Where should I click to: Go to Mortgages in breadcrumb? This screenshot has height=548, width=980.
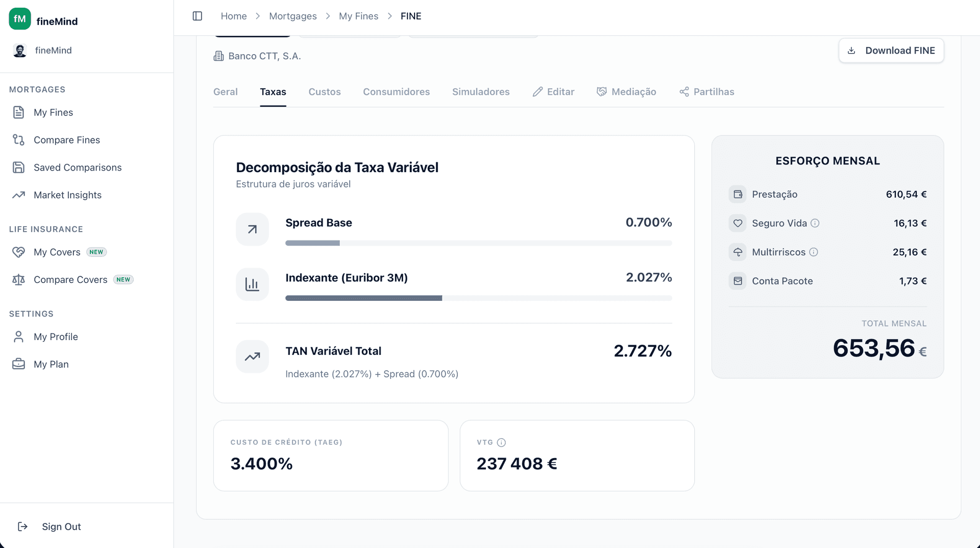(292, 16)
